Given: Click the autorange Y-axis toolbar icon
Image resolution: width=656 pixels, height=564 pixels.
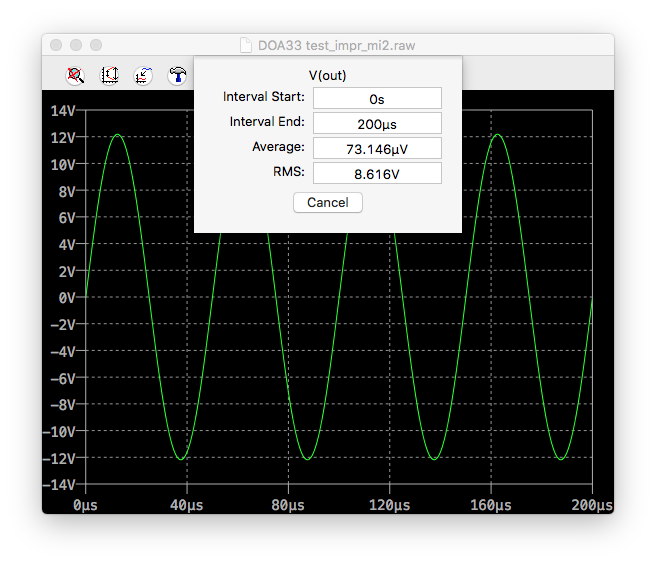Looking at the screenshot, I should 109,76.
